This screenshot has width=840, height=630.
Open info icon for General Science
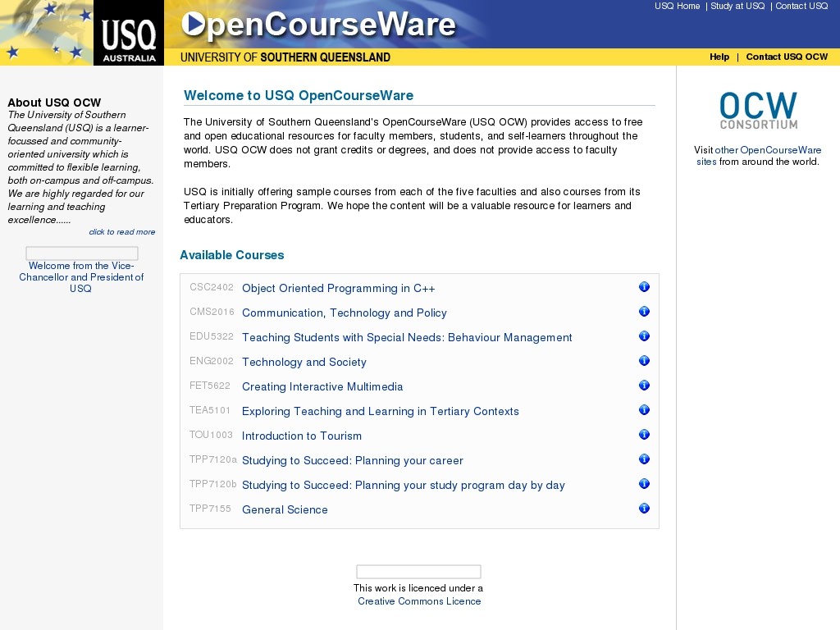pyautogui.click(x=644, y=509)
